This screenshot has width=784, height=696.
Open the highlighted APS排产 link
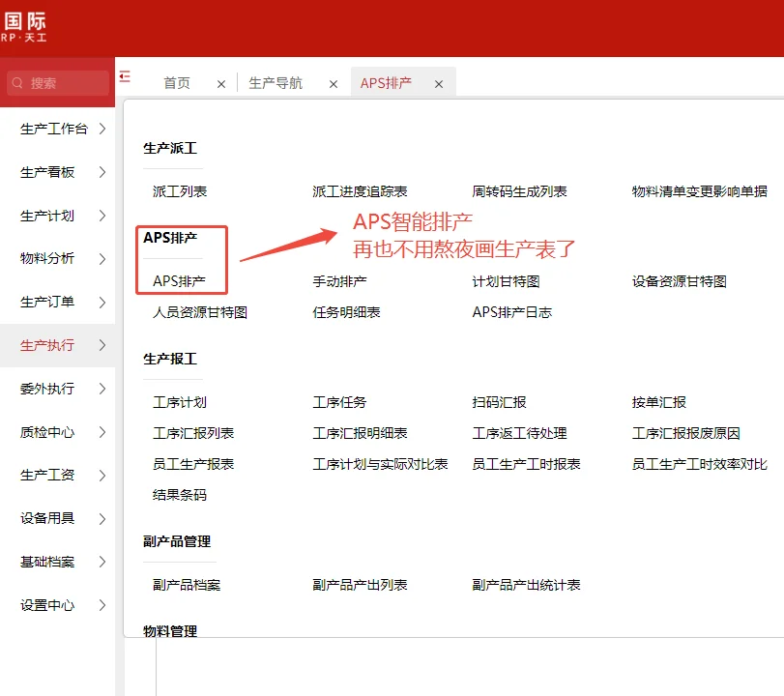coord(182,281)
